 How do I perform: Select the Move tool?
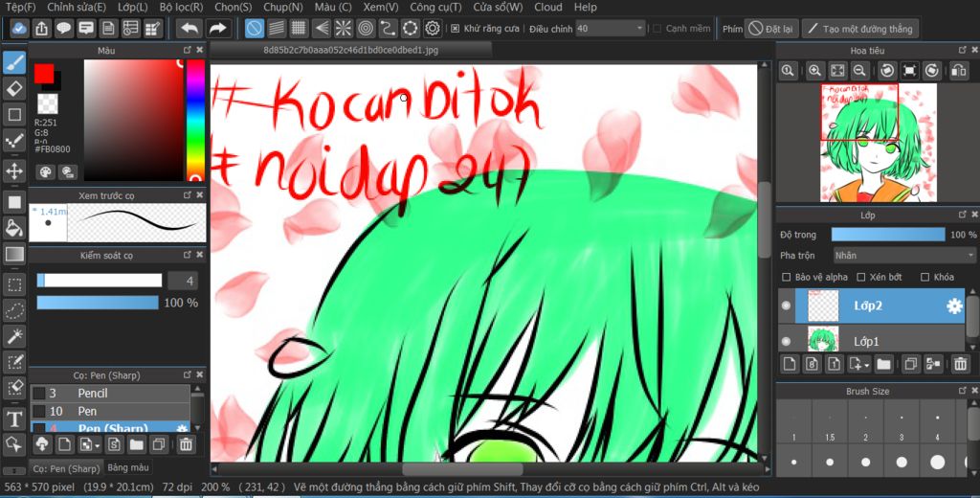coord(14,170)
